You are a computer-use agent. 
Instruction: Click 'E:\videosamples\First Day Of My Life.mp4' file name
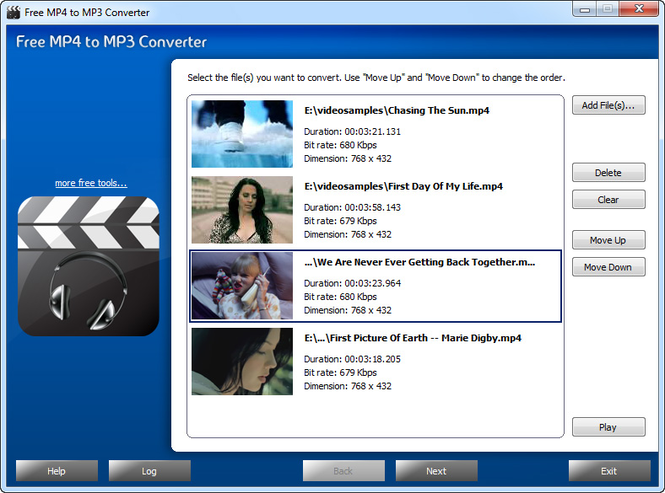point(403,187)
